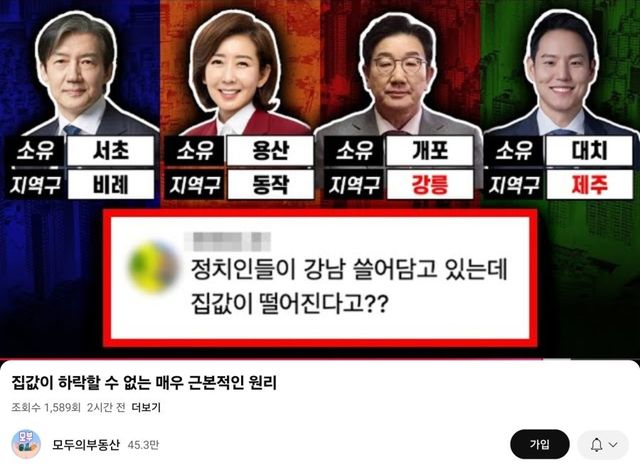Click the 45.3만 subscriber count
The width and height of the screenshot is (640, 470).
143,445
